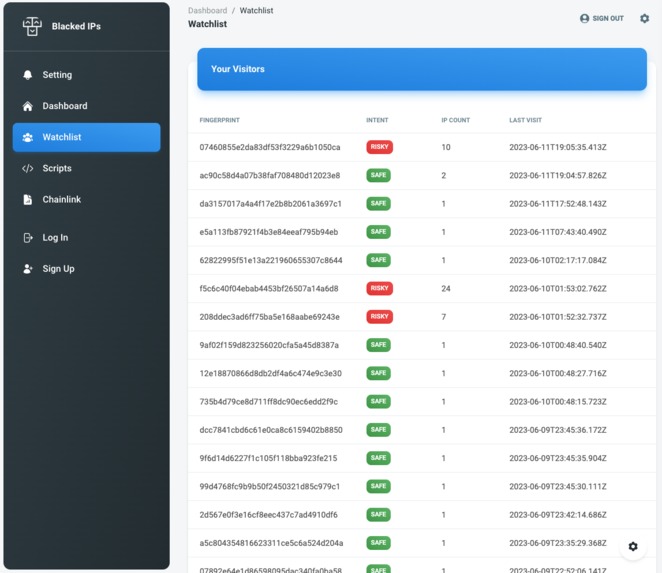Click the IP count value 7
This screenshot has height=573, width=662.
tap(444, 317)
